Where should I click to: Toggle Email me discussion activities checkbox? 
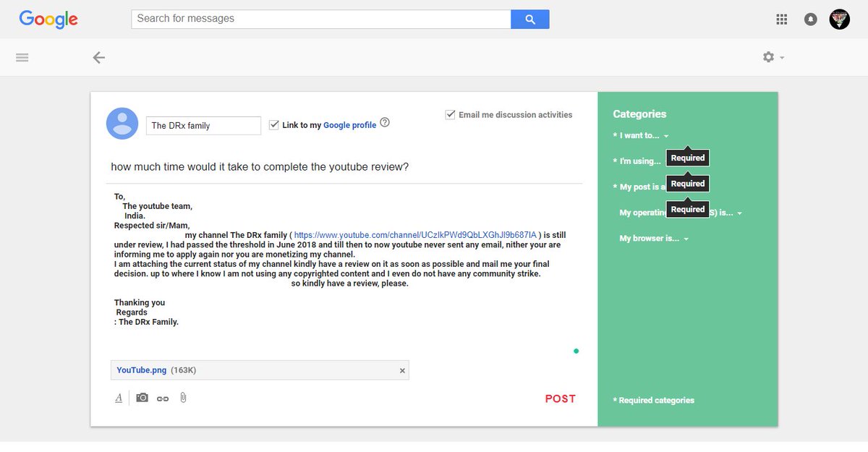pos(451,114)
